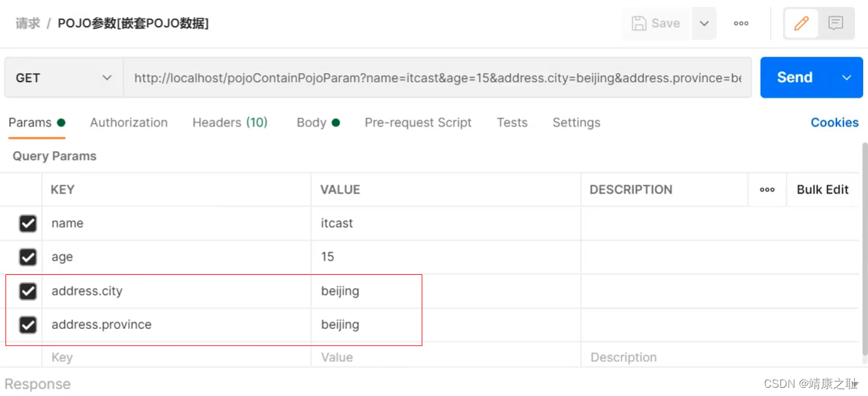The height and width of the screenshot is (396, 868).
Task: Open the GET method dropdown
Action: (64, 78)
